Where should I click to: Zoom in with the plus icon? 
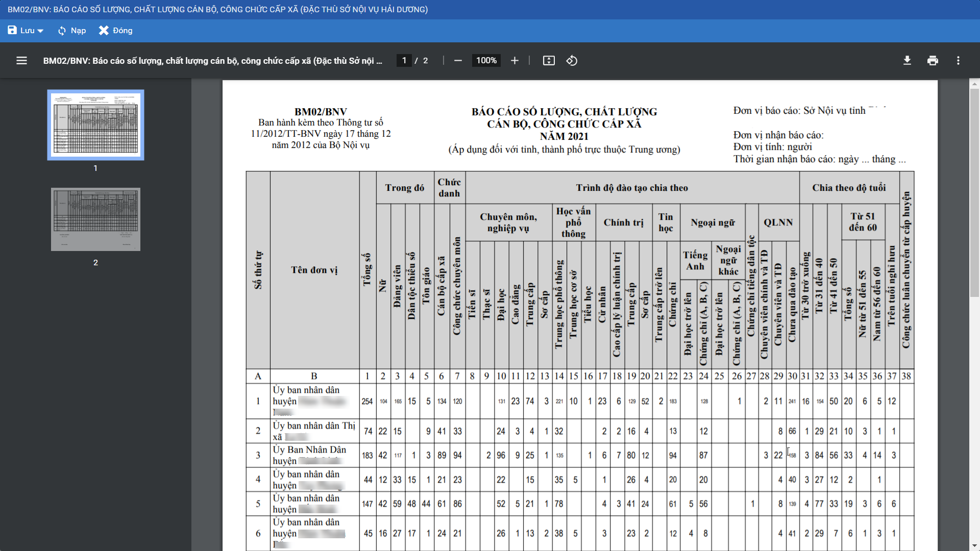click(x=514, y=61)
